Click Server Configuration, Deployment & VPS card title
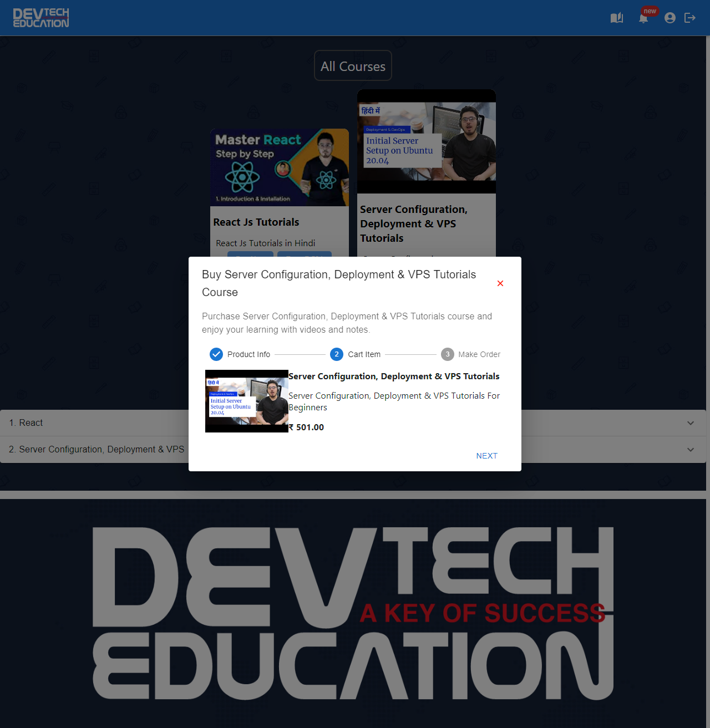 tap(414, 223)
